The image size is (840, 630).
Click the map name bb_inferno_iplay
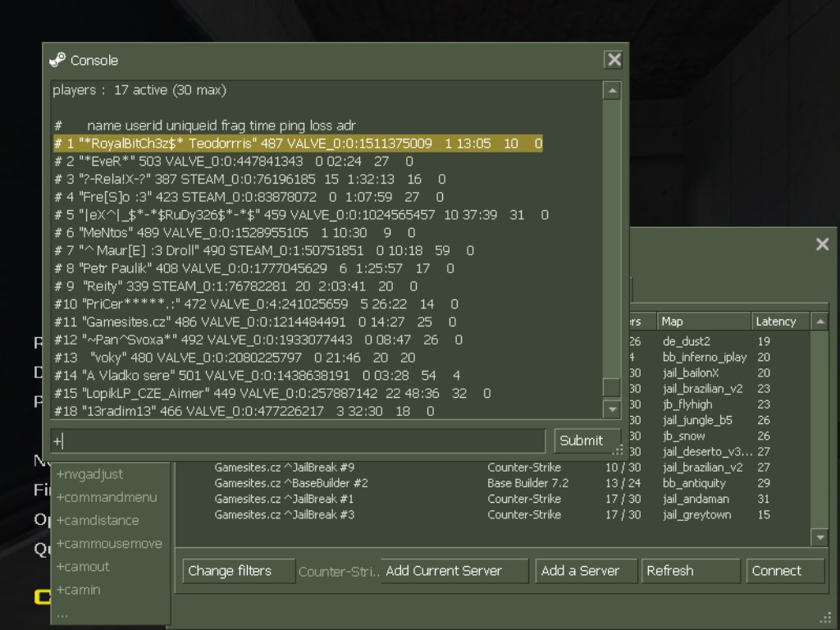click(x=705, y=358)
